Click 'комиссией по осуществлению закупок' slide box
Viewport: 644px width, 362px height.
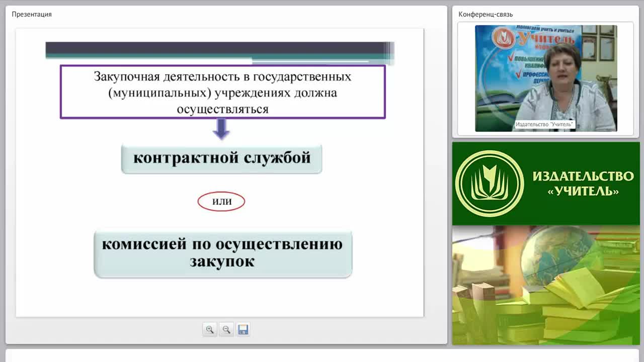pyautogui.click(x=223, y=253)
